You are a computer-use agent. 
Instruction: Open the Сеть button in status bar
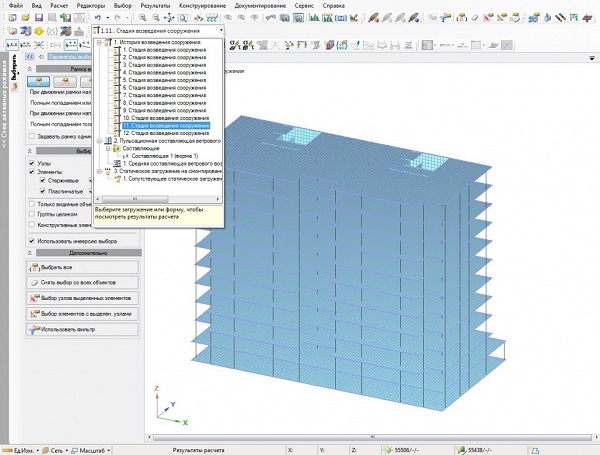pyautogui.click(x=55, y=450)
